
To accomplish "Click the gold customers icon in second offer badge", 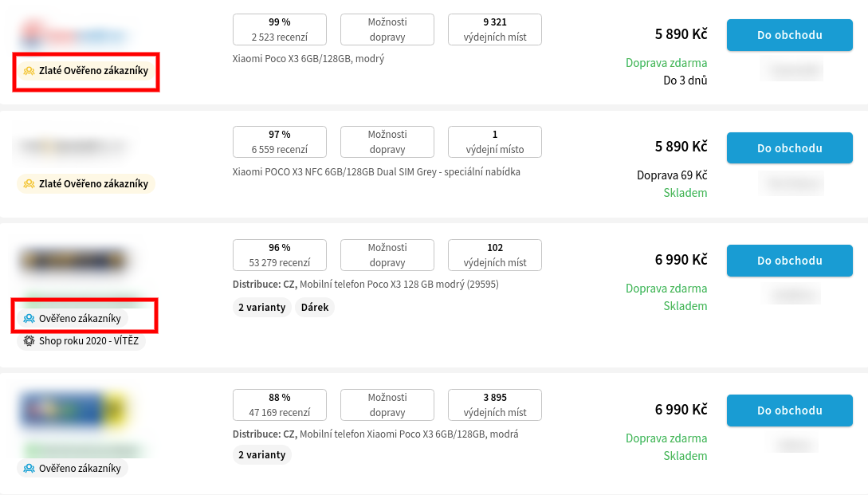I will click(29, 184).
